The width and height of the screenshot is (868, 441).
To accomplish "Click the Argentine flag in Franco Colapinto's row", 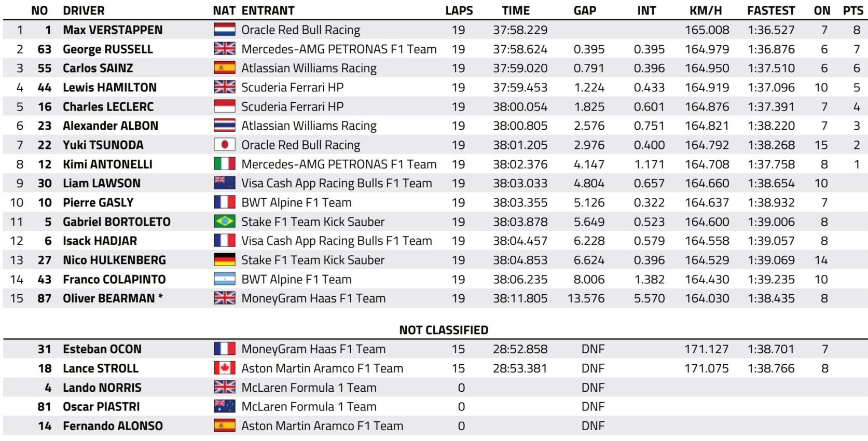I will point(225,279).
